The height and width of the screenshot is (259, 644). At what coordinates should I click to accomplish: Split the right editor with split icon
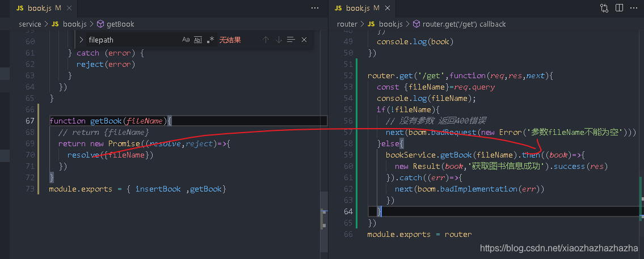(x=619, y=8)
